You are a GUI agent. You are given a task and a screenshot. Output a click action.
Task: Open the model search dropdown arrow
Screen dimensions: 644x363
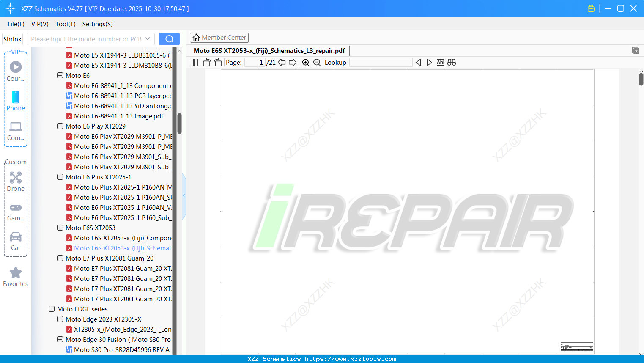pyautogui.click(x=148, y=39)
